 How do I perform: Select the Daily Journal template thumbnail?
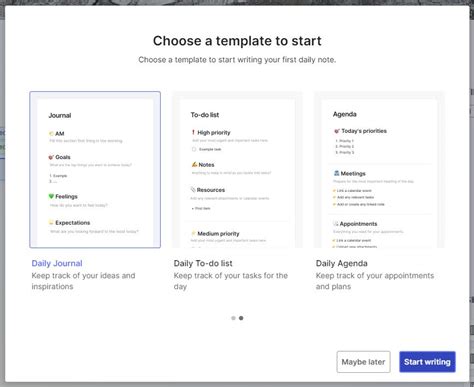click(x=95, y=170)
